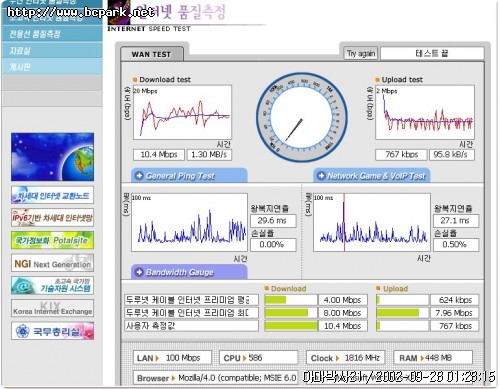Open the 국가정보화 Potalsite banner
Image resolution: width=500 pixels, height=389 pixels.
coord(52,240)
